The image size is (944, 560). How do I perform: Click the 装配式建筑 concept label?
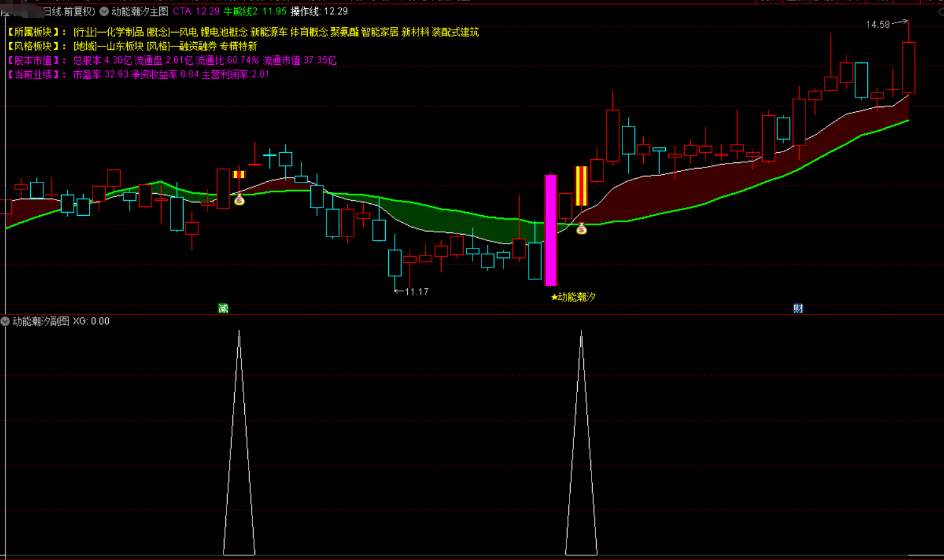click(x=456, y=32)
